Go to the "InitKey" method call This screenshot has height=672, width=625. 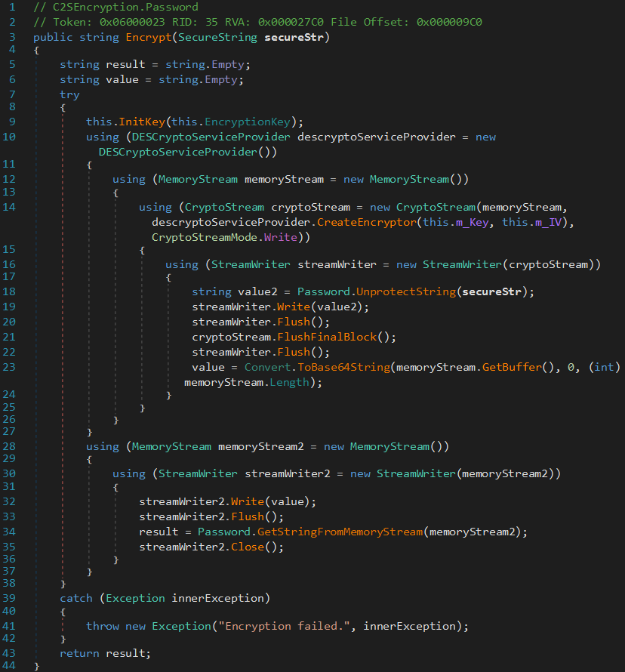[142, 122]
